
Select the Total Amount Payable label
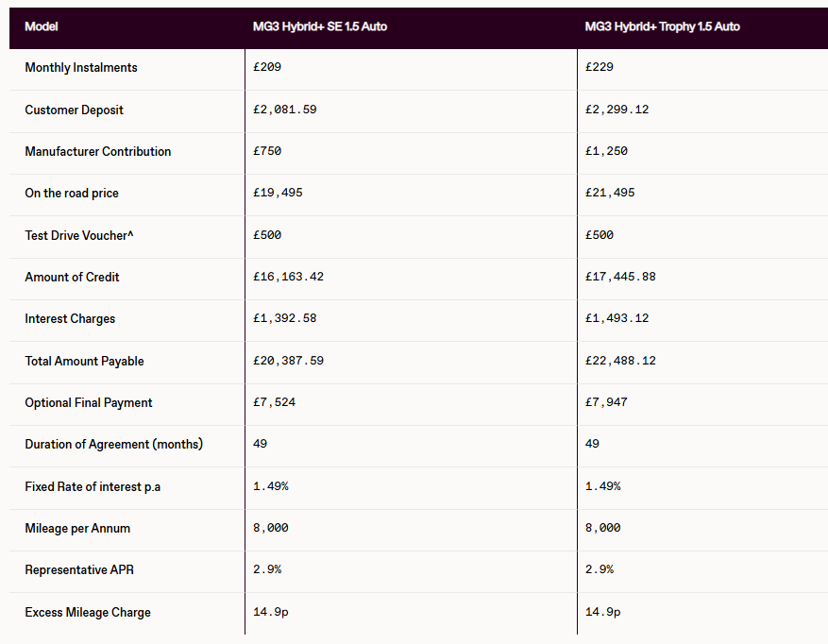[85, 361]
